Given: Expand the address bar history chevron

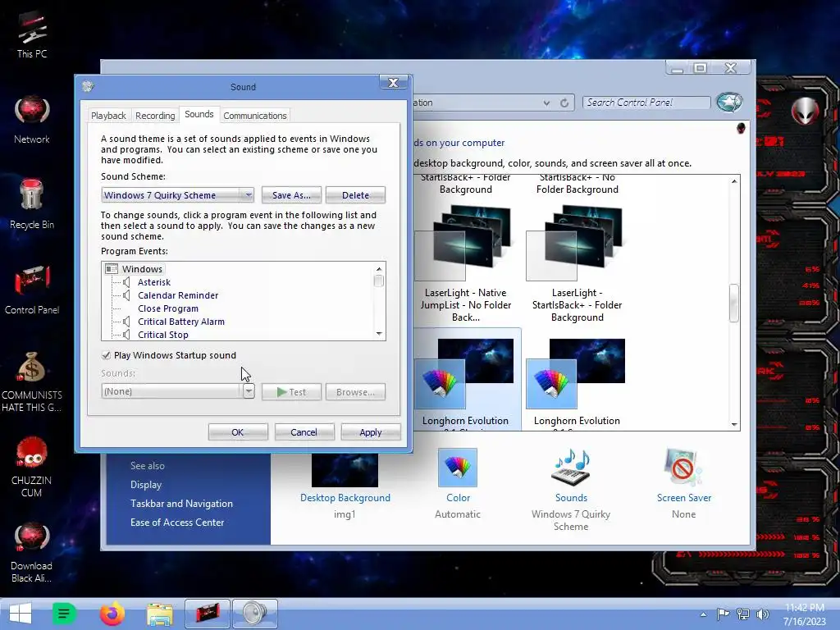Looking at the screenshot, I should click(546, 103).
